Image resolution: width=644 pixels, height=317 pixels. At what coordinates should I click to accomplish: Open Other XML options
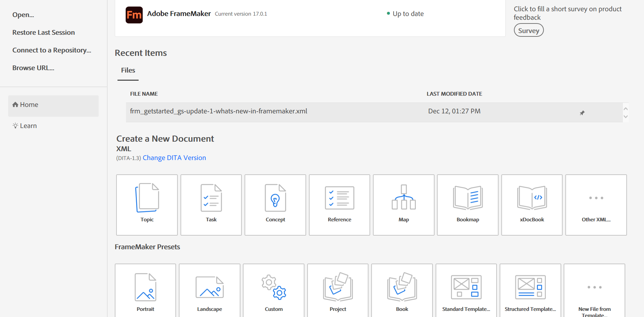tap(596, 205)
